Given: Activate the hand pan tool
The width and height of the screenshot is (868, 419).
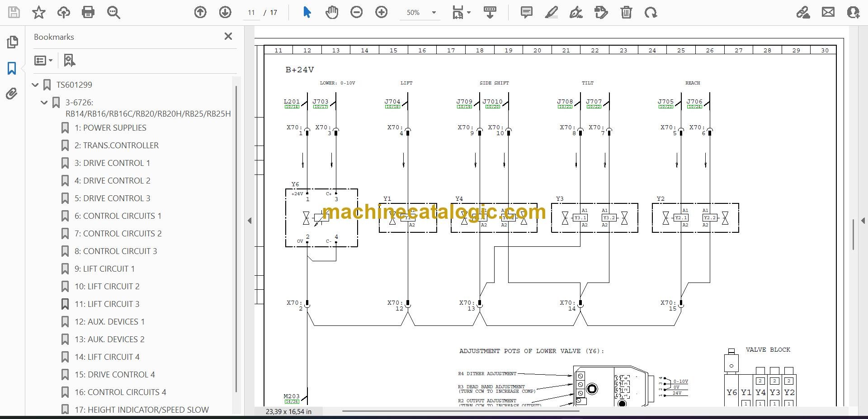Looking at the screenshot, I should coord(332,12).
